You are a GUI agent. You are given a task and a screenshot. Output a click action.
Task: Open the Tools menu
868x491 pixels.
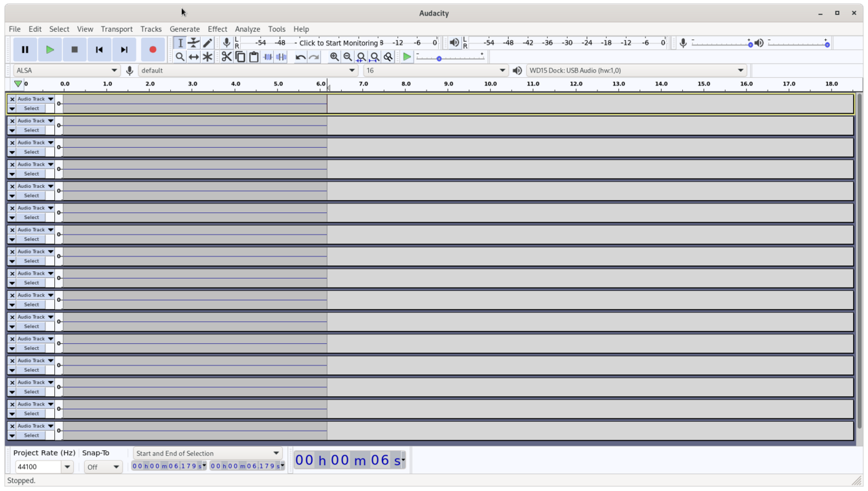tap(277, 29)
